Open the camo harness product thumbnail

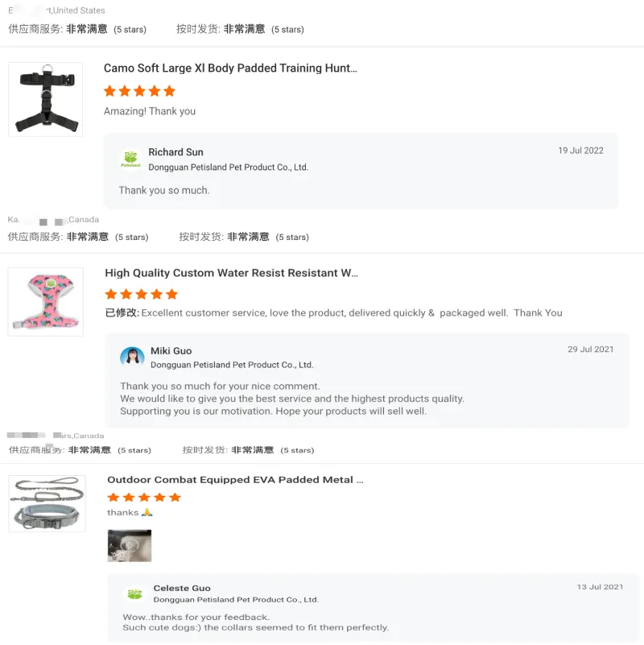point(45,98)
